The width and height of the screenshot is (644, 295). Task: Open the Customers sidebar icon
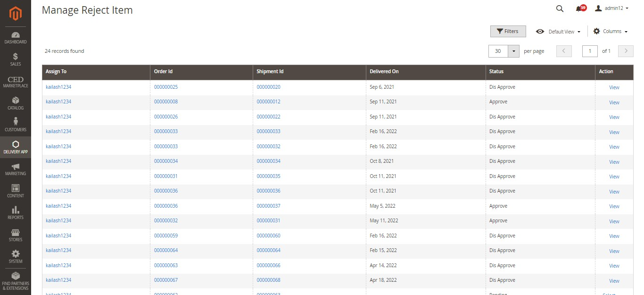coord(16,125)
